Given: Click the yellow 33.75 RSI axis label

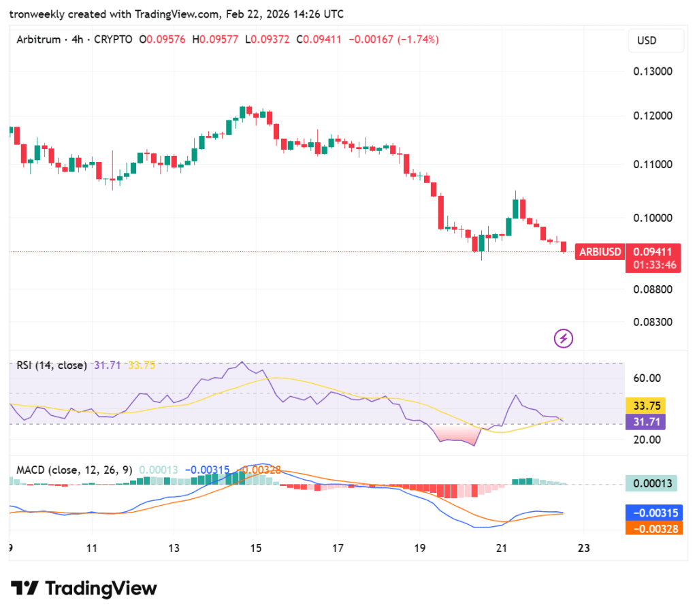Looking at the screenshot, I should 645,406.
